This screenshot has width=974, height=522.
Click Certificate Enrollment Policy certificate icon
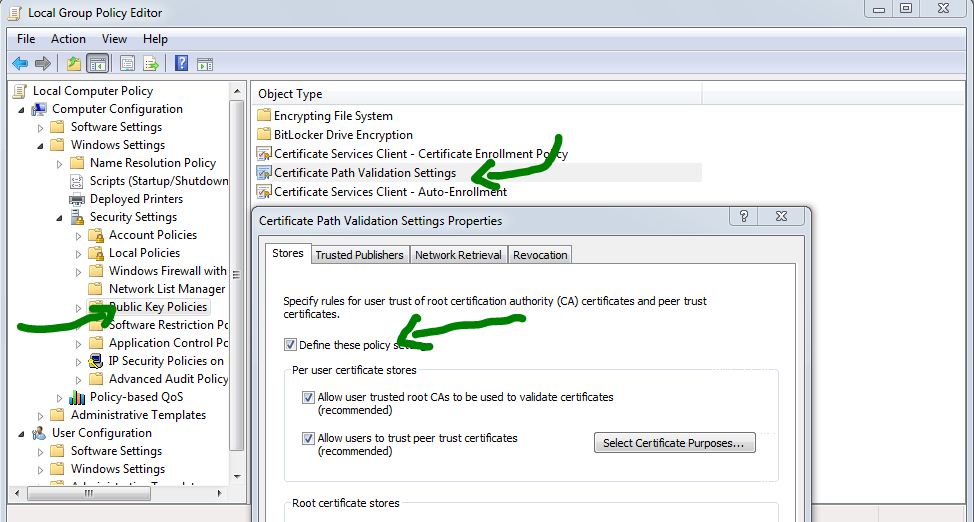(x=264, y=153)
